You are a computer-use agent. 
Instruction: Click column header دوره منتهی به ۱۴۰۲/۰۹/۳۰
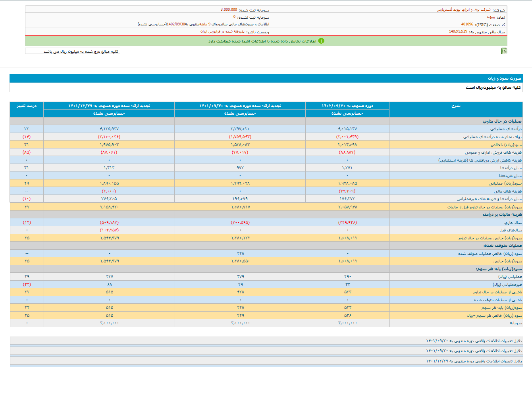pos(347,106)
